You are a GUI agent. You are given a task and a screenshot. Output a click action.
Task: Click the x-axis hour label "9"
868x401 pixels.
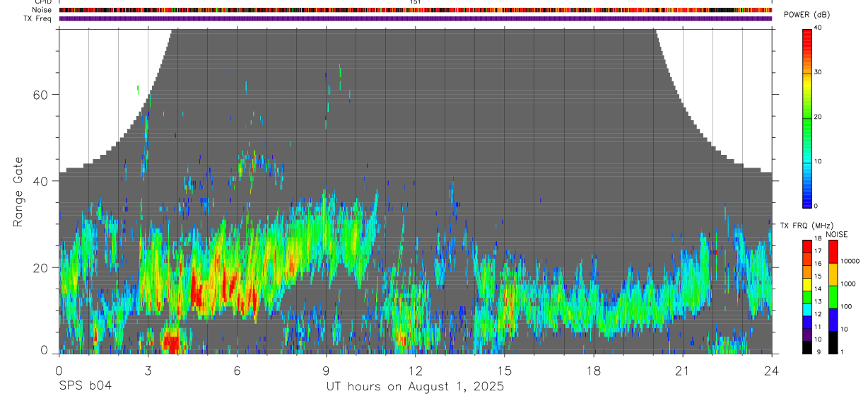click(327, 370)
